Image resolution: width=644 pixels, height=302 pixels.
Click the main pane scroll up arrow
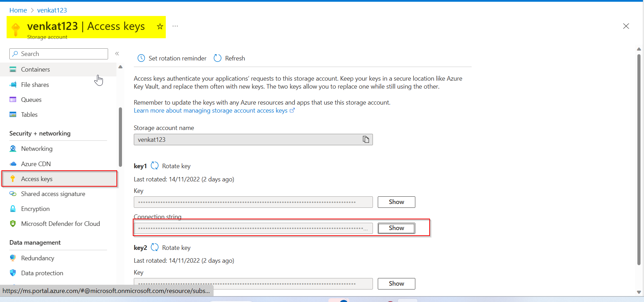pos(639,49)
